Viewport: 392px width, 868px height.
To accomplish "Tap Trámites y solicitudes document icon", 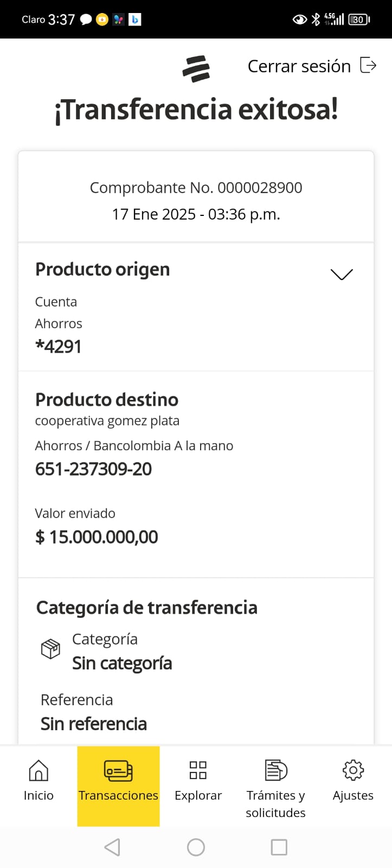I will 275,770.
